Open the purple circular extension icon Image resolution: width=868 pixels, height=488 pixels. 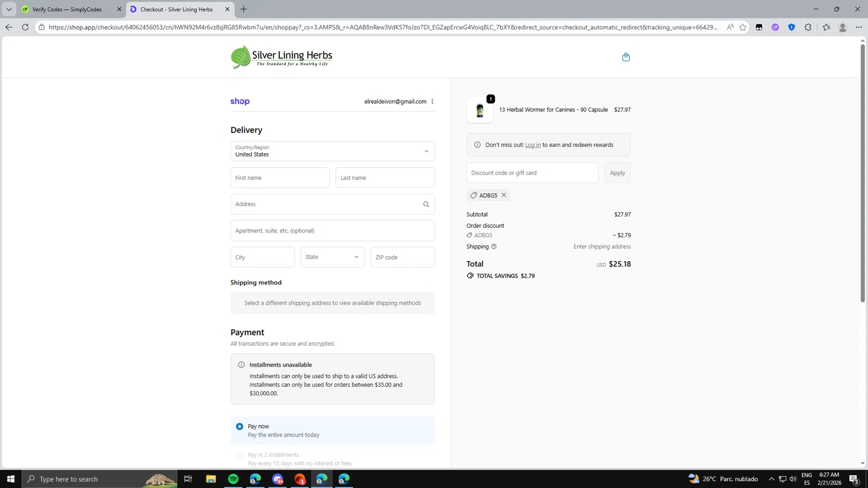(775, 27)
